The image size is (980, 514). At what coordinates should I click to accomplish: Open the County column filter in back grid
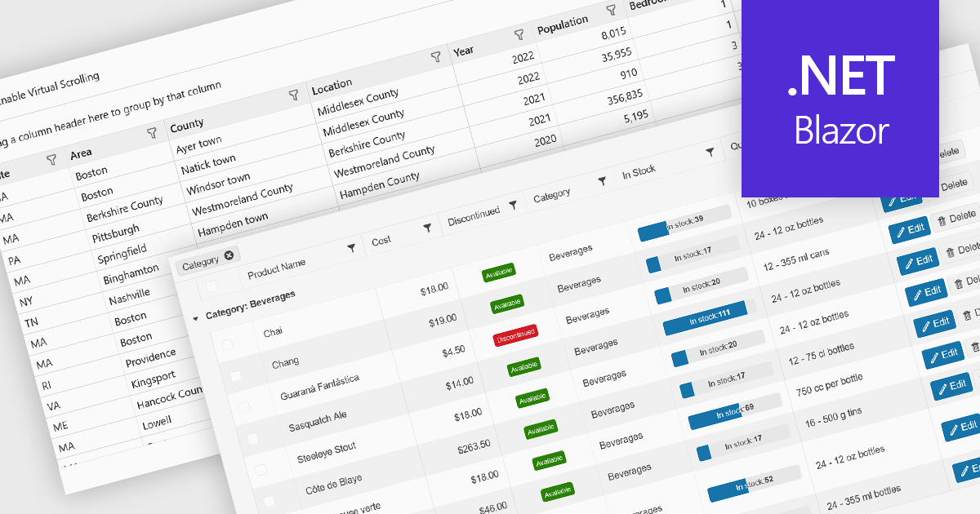(x=293, y=95)
